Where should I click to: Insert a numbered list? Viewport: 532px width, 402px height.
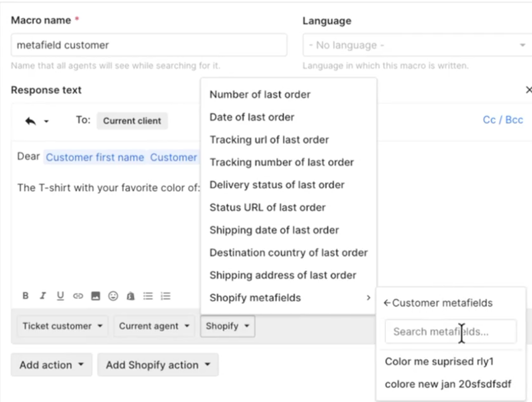click(x=165, y=296)
